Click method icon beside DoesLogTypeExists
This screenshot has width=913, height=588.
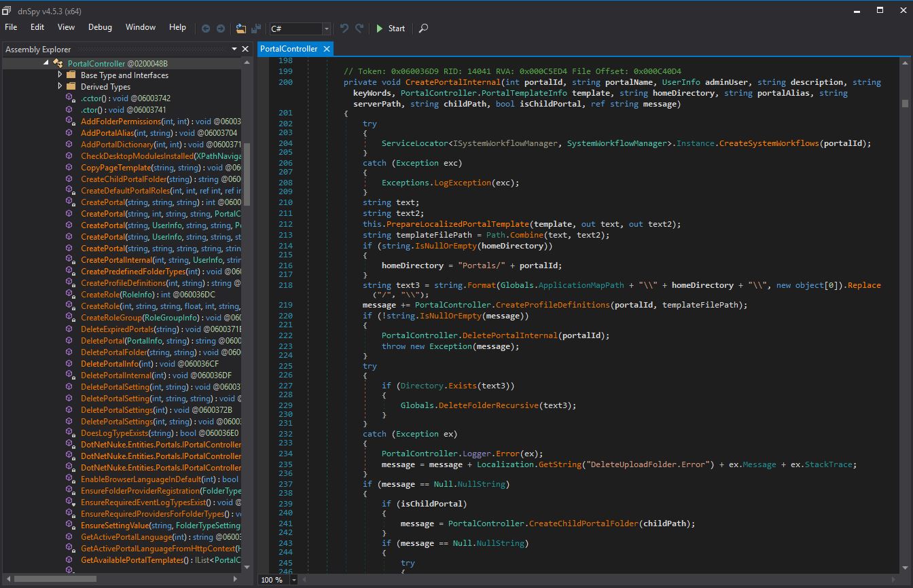tap(70, 433)
